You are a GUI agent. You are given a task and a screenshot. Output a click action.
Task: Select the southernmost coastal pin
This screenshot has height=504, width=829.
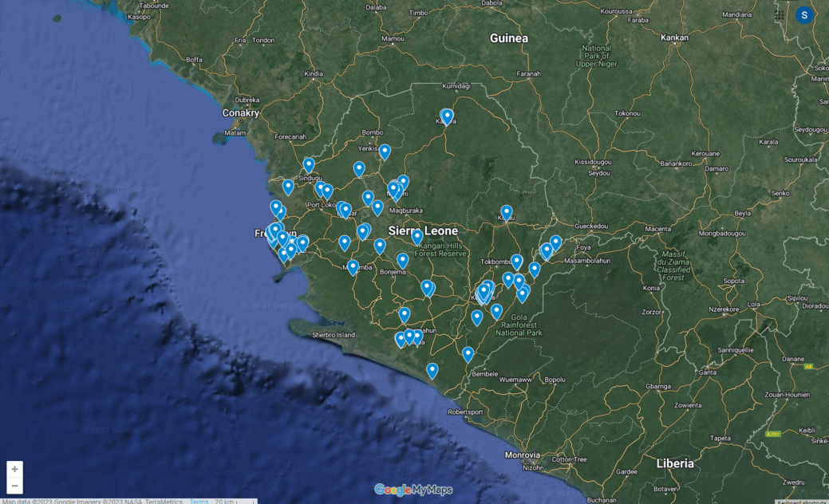tap(432, 371)
